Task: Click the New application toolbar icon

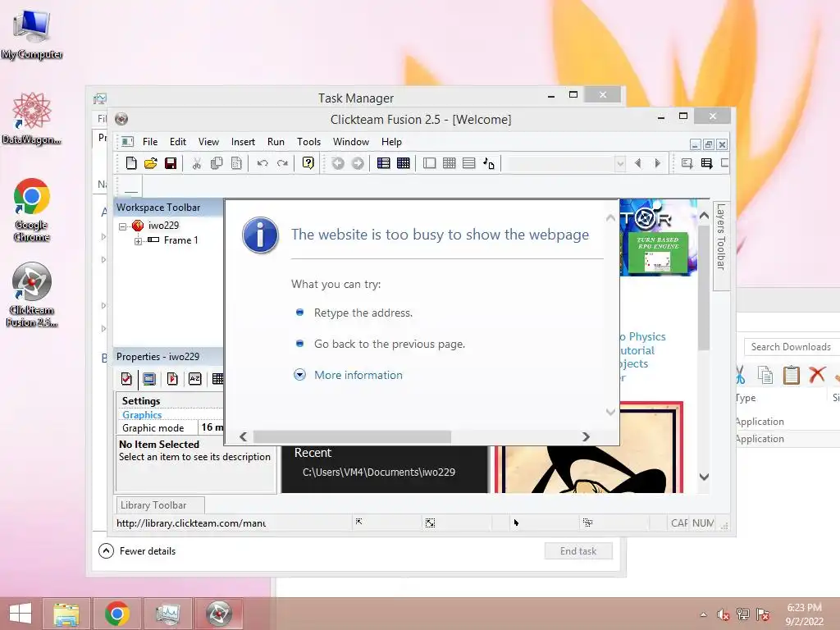Action: pyautogui.click(x=130, y=163)
